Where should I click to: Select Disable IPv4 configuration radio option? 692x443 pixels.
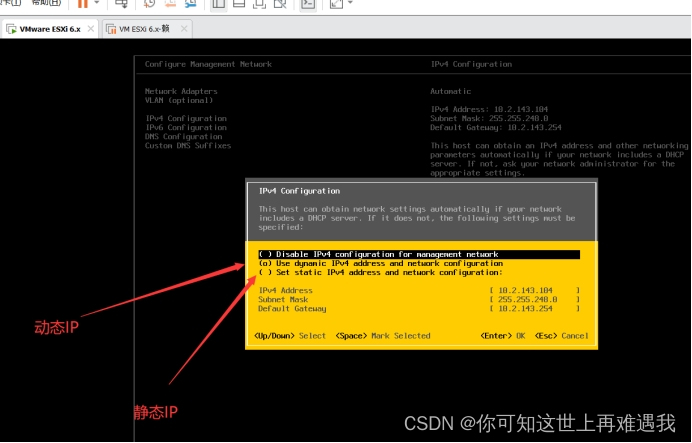pos(419,254)
